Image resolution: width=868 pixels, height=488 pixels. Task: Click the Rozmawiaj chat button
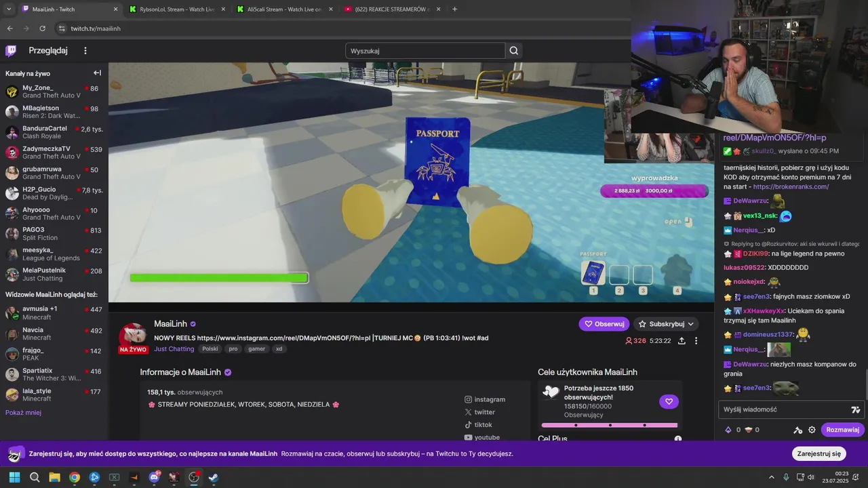842,430
